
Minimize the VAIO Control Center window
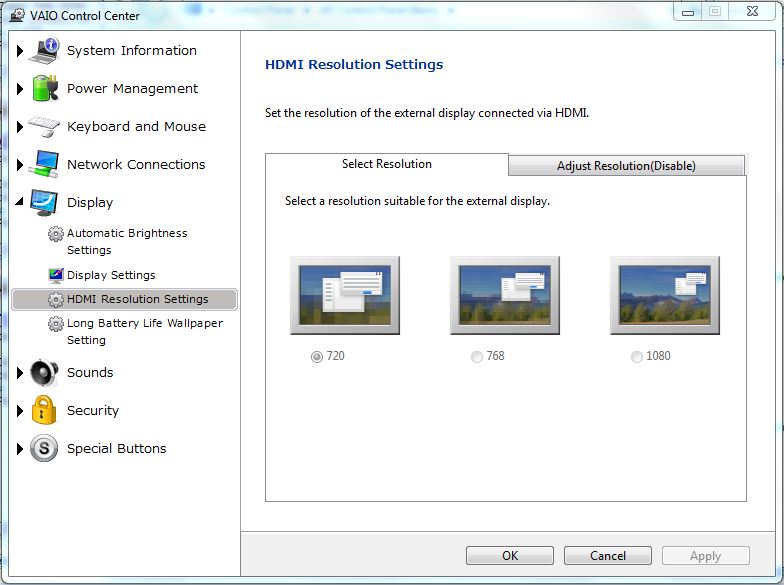click(x=688, y=12)
